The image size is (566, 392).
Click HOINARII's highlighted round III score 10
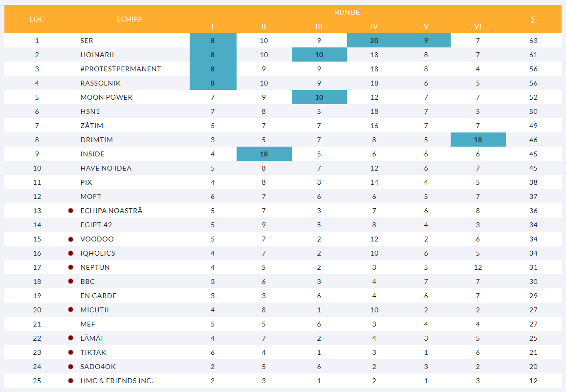[319, 55]
